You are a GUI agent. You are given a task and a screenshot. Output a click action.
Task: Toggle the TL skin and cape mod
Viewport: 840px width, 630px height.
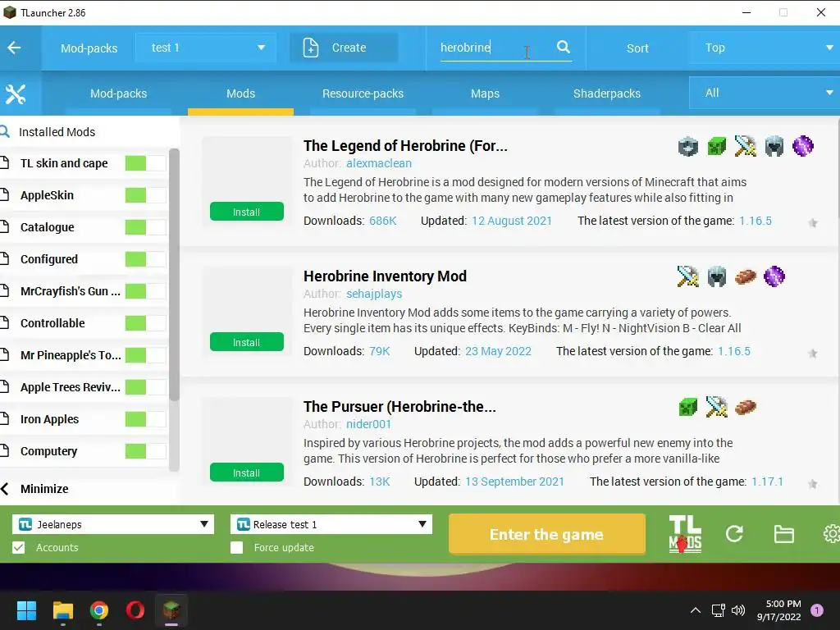[145, 163]
